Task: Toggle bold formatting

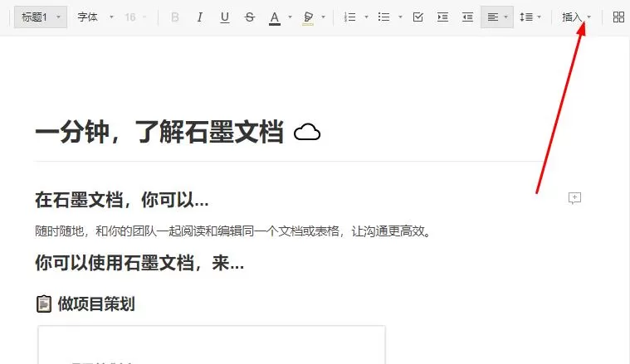Action: 175,17
